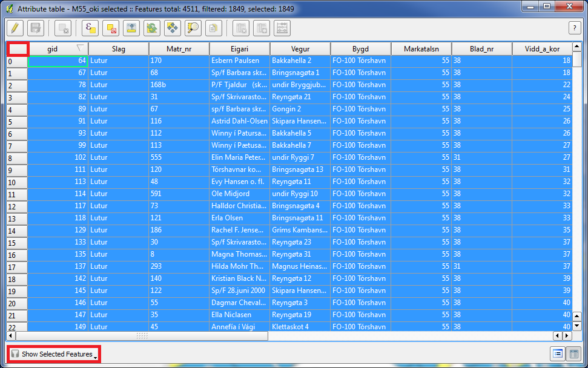Open the Show Selected Features filter dropdown
588x368 pixels.
click(54, 354)
